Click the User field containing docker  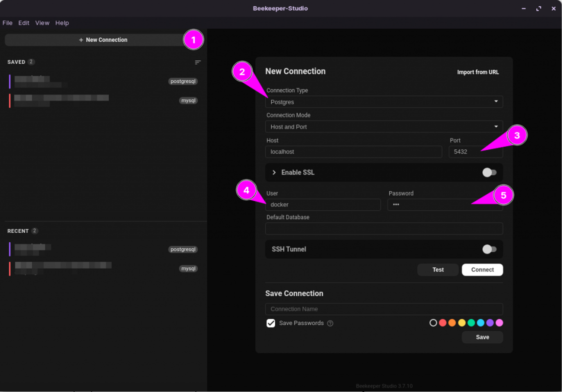(x=323, y=205)
